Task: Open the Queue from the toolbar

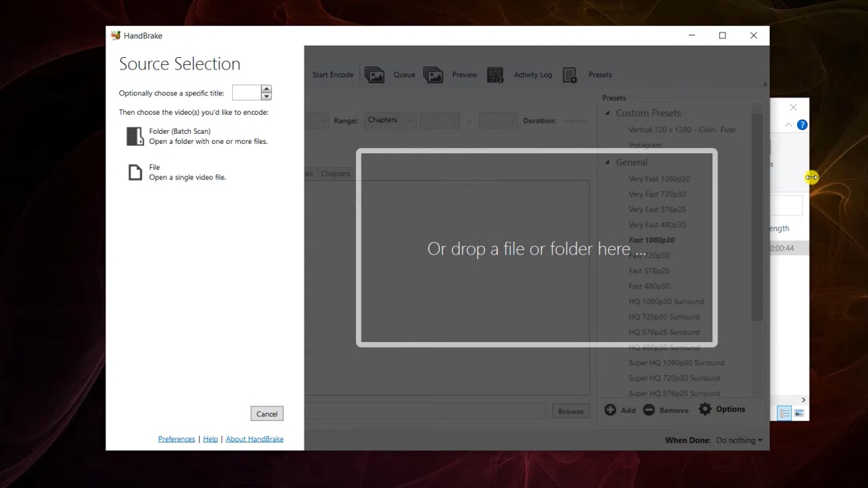Action: (391, 74)
